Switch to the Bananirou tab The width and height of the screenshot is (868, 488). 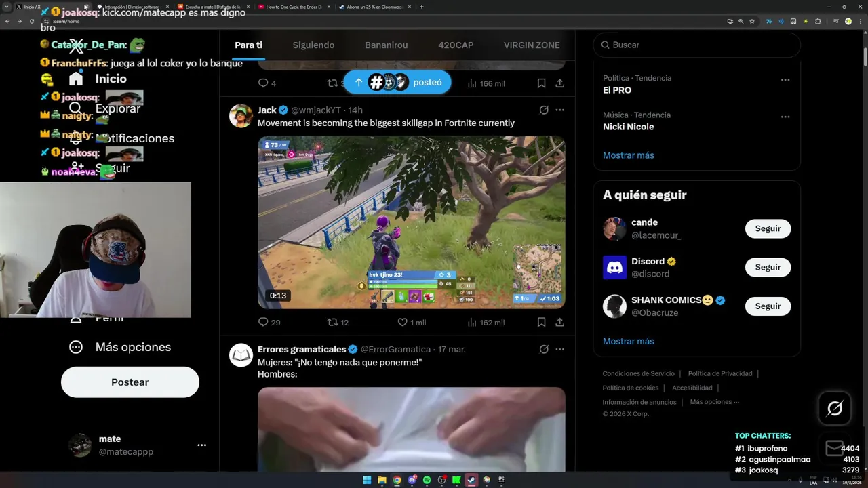[x=387, y=45]
